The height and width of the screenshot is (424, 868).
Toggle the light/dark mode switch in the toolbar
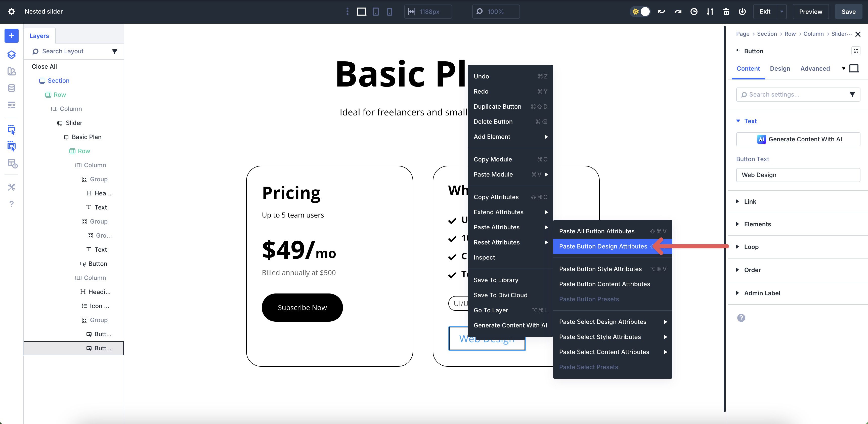pos(640,12)
